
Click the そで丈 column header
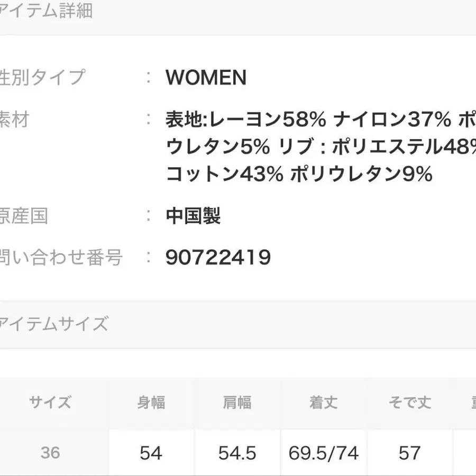click(x=409, y=402)
